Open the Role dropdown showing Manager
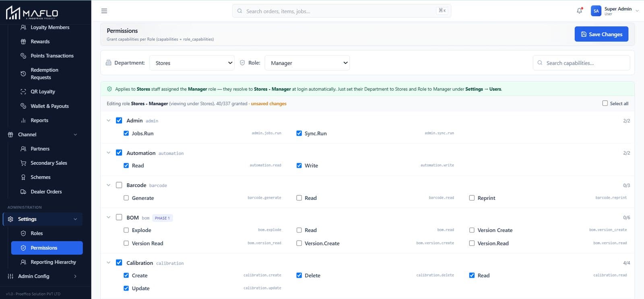644x299 pixels. [307, 63]
